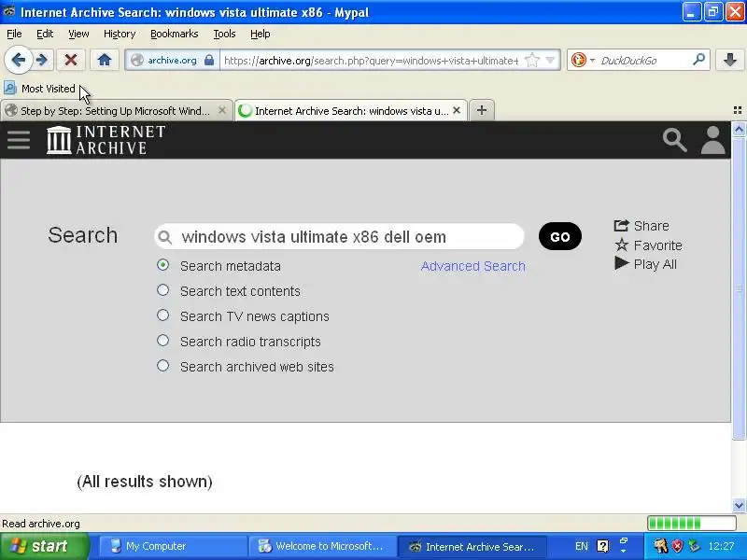
Task: Bookmark this page with star icon
Action: pos(531,60)
